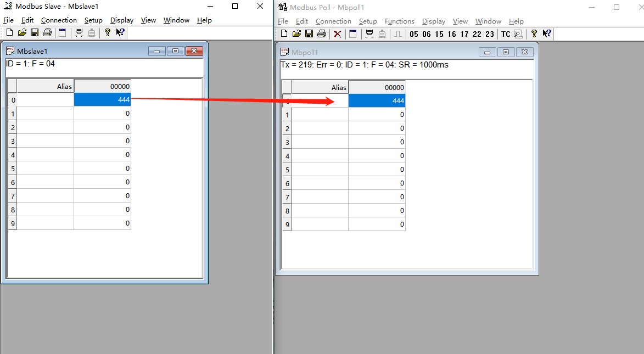This screenshot has height=354, width=644.
Task: Click Open file icon in Modbus Slave toolbar
Action: [x=22, y=33]
